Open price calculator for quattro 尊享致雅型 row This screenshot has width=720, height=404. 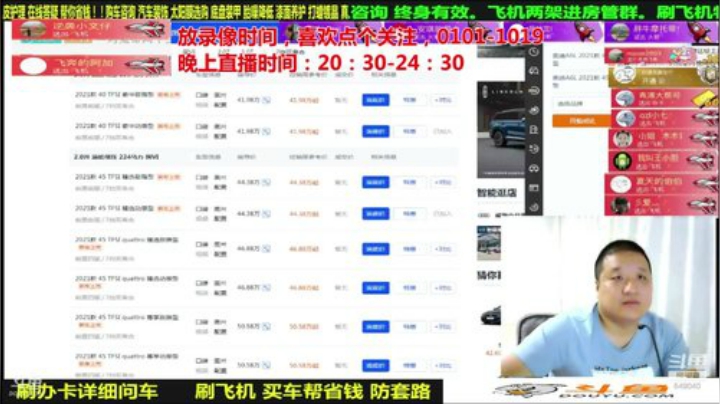pyautogui.click(x=267, y=326)
